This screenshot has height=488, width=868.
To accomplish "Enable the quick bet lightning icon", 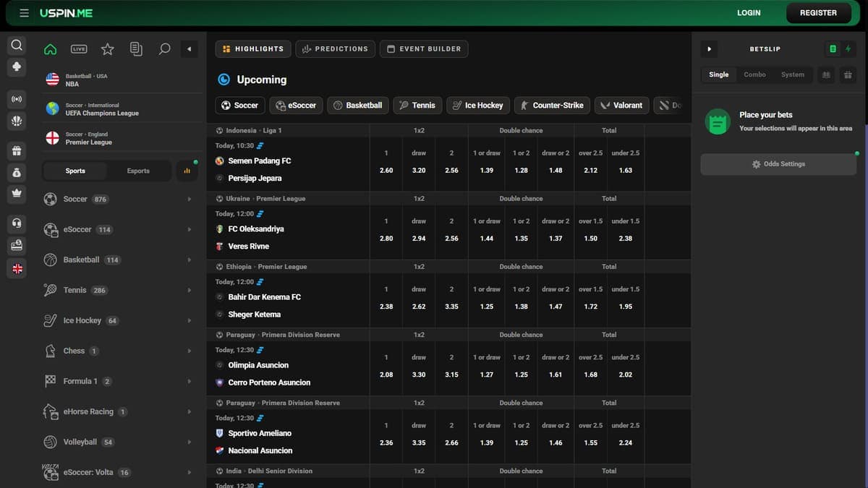I will pos(848,49).
